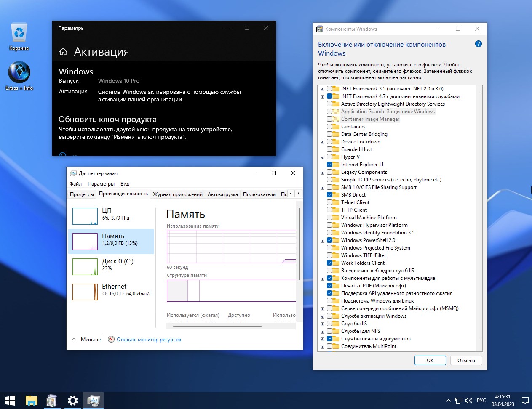This screenshot has height=409, width=532.
Task: Open the Windows Start button
Action: pos(10,400)
